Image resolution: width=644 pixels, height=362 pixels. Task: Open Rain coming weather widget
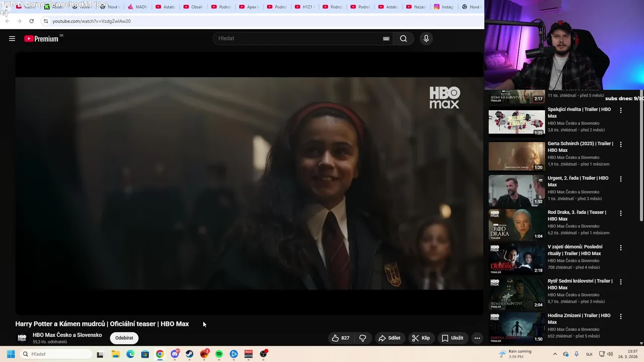(x=515, y=354)
